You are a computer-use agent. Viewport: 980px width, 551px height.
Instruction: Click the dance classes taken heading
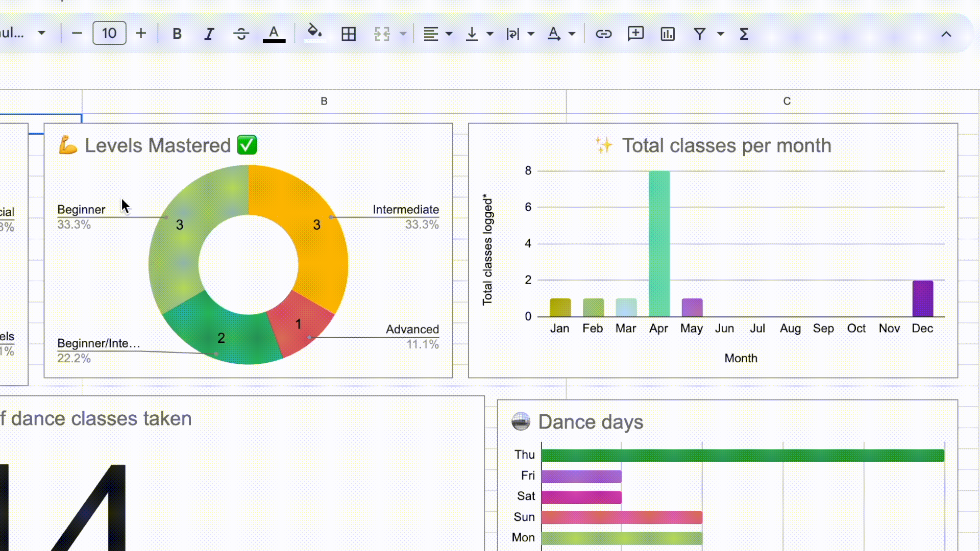click(96, 419)
